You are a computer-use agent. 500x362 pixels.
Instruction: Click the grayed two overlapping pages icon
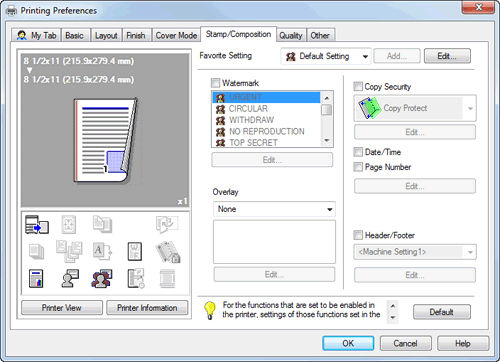[102, 224]
